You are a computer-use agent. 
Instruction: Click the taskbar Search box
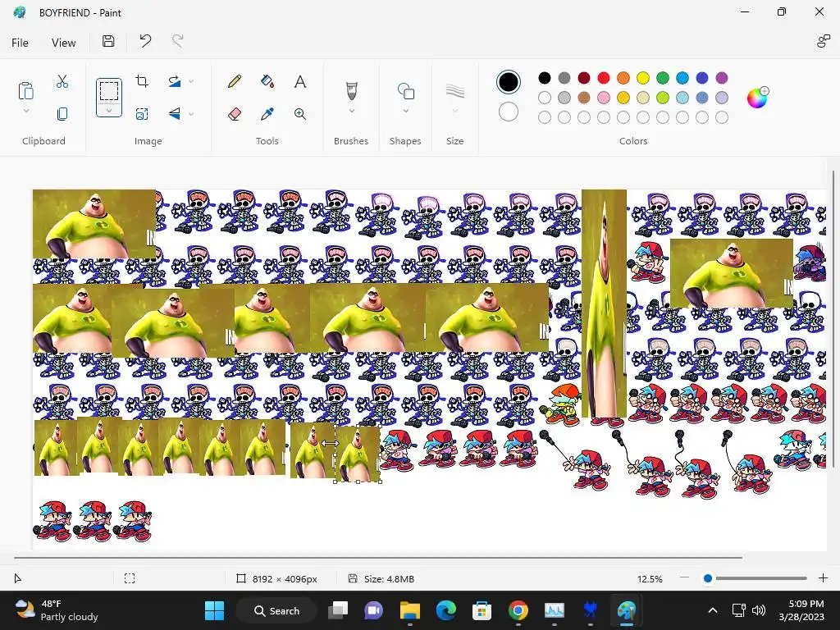click(x=276, y=610)
